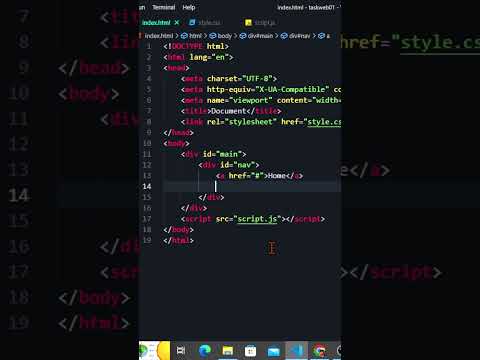Click the closing </html> tag
Image resolution: width=480 pixels, height=360 pixels.
point(179,240)
